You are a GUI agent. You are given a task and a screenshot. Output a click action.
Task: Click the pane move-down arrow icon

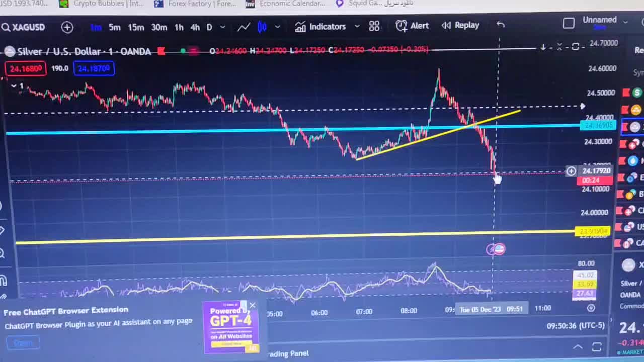pyautogui.click(x=543, y=47)
